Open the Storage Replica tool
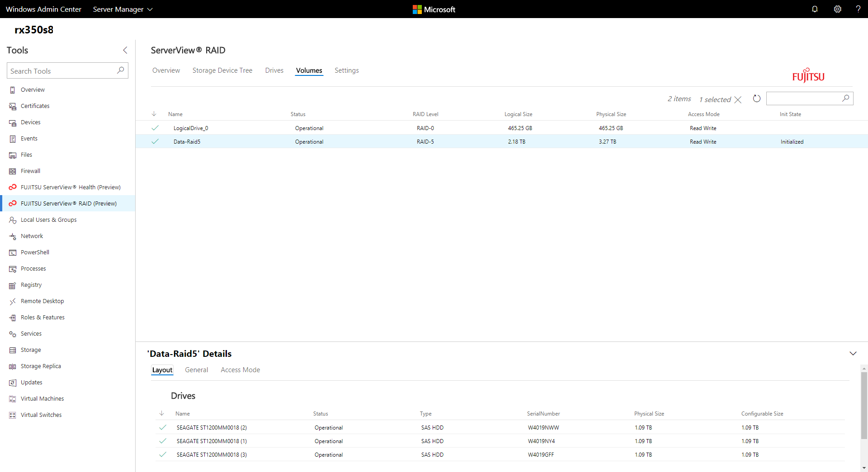Viewport: 868px width, 472px height. point(68,366)
